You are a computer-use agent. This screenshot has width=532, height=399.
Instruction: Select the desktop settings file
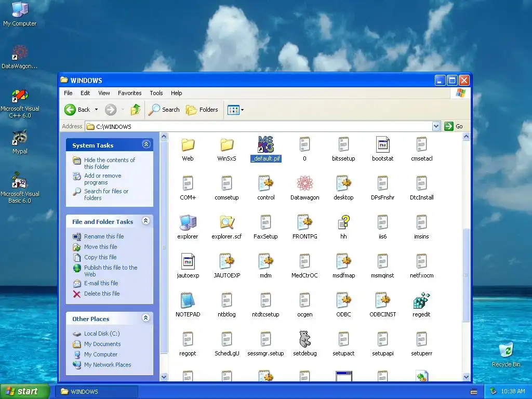[343, 188]
